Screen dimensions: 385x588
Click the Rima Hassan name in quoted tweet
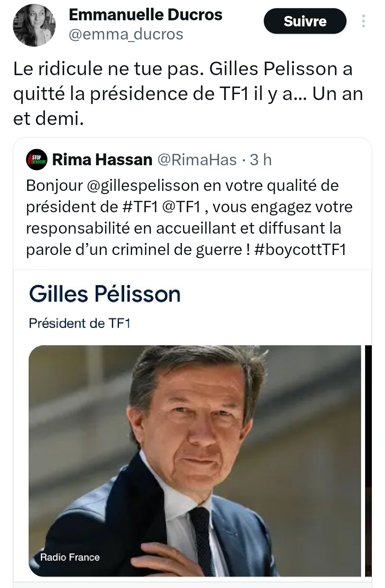pyautogui.click(x=102, y=160)
